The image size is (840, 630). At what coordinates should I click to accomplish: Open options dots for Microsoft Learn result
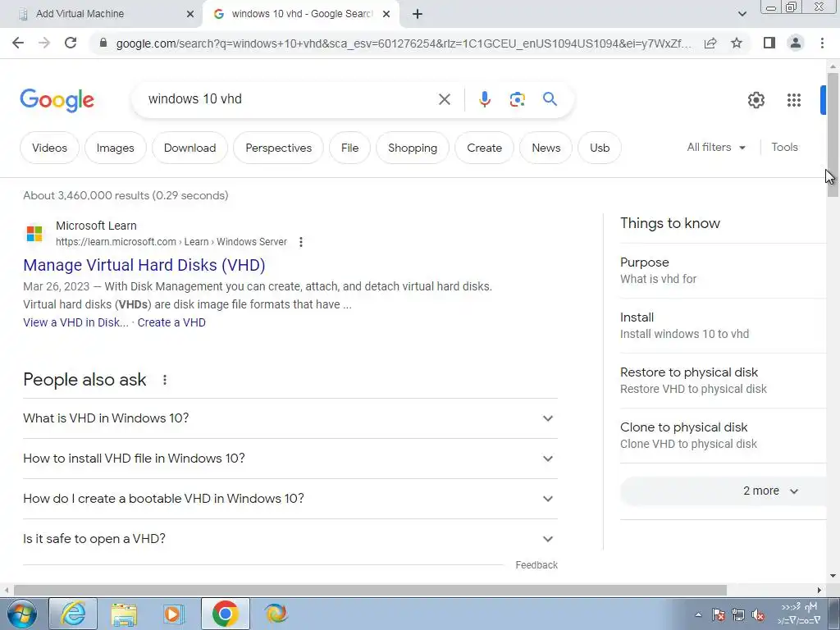click(301, 242)
